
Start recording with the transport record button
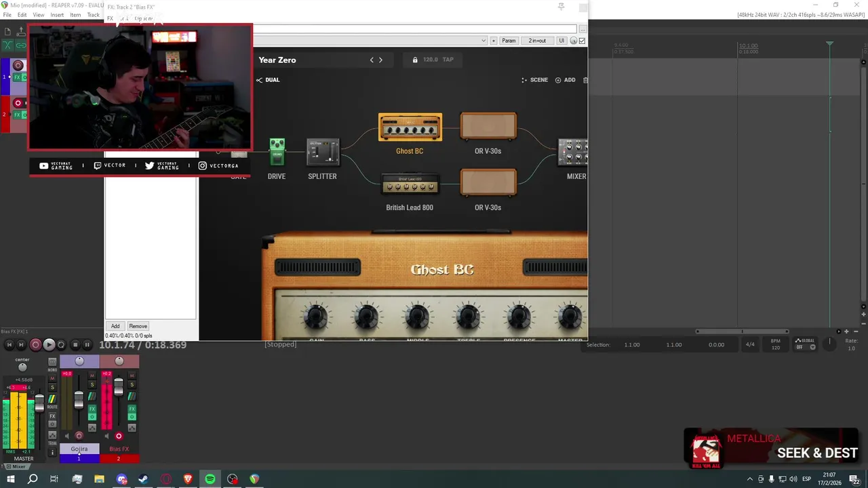click(x=36, y=345)
